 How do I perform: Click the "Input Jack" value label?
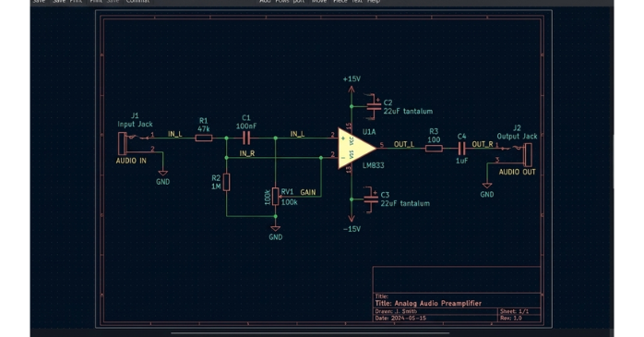(x=135, y=124)
